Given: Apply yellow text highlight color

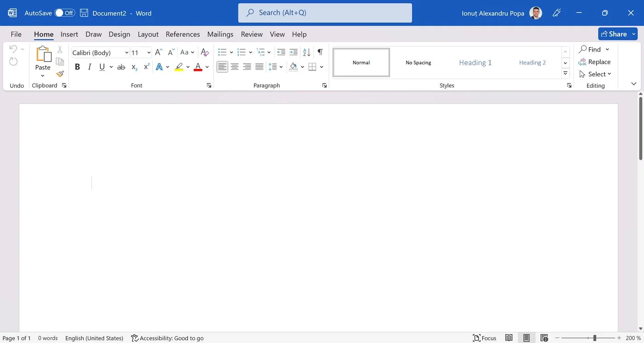Looking at the screenshot, I should 179,67.
